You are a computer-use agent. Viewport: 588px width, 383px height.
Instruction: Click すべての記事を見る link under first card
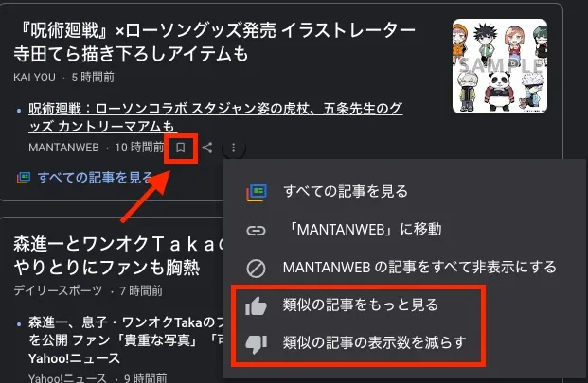(x=95, y=178)
